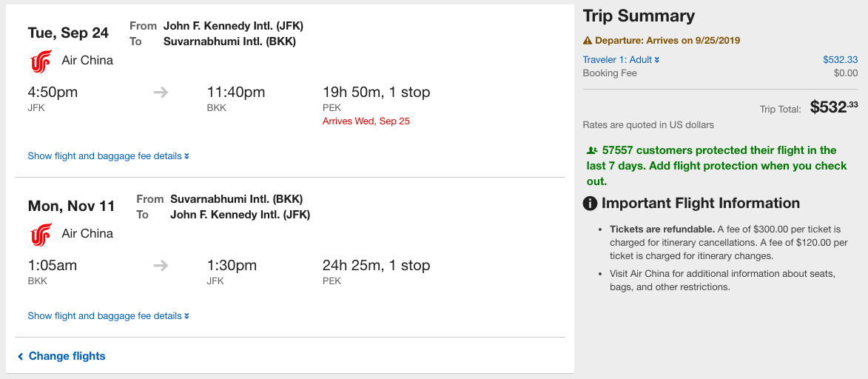Expand baggage fee details for the outbound flight
The width and height of the screenshot is (868, 379).
(x=108, y=156)
